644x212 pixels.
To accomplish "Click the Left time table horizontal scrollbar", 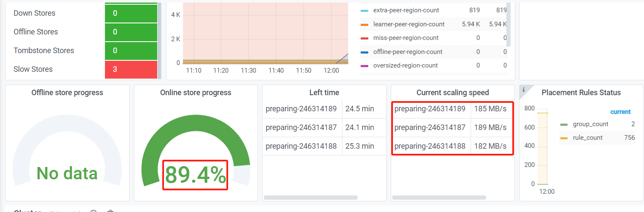I will click(311, 198).
